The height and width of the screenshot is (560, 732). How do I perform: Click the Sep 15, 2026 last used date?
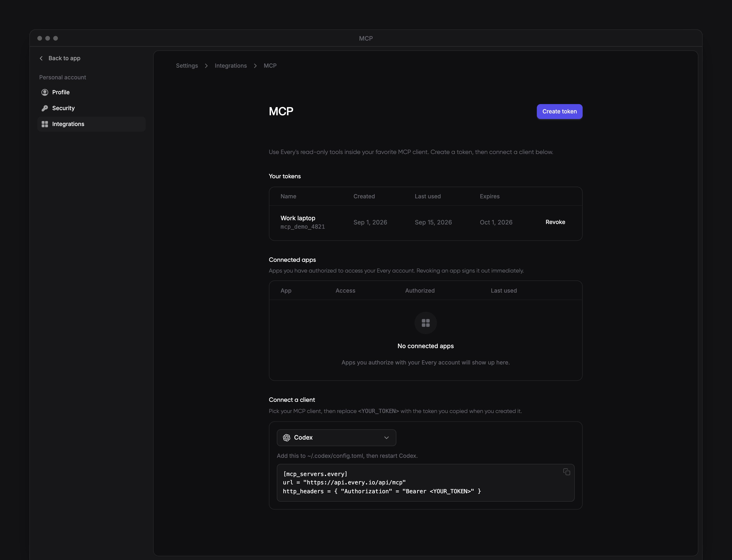click(x=433, y=222)
